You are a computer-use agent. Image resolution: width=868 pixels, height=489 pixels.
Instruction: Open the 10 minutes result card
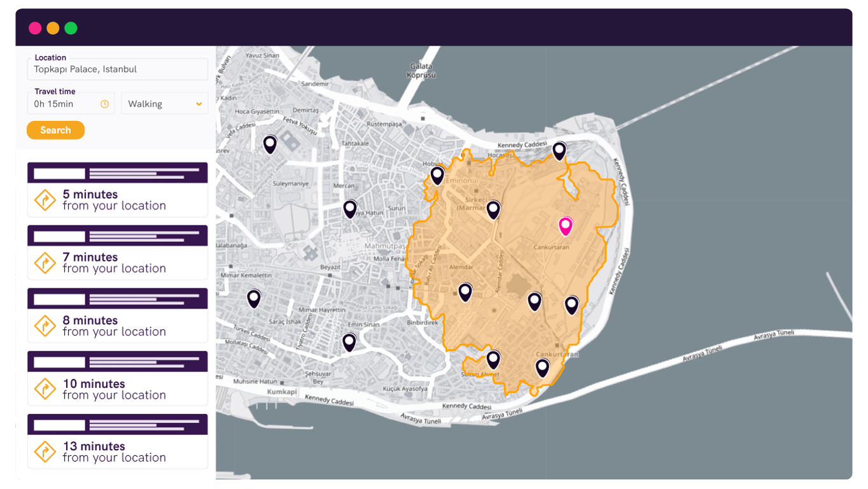[x=118, y=379]
